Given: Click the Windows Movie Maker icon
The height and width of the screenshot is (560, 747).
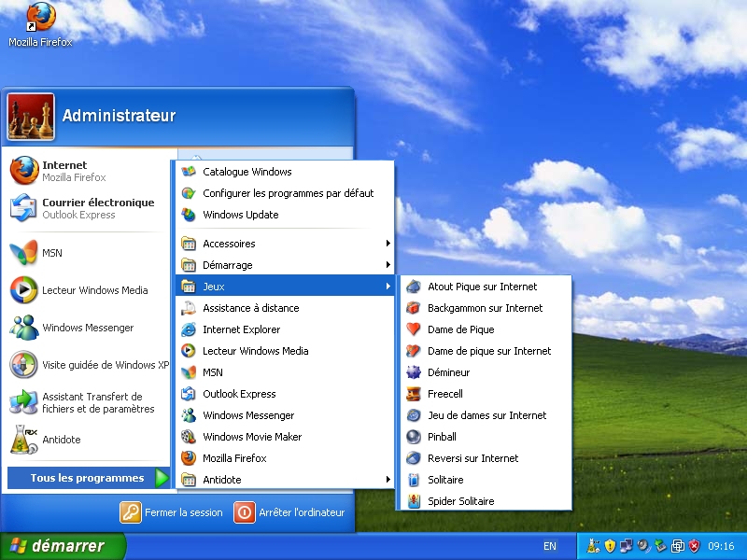Looking at the screenshot, I should tap(189, 437).
